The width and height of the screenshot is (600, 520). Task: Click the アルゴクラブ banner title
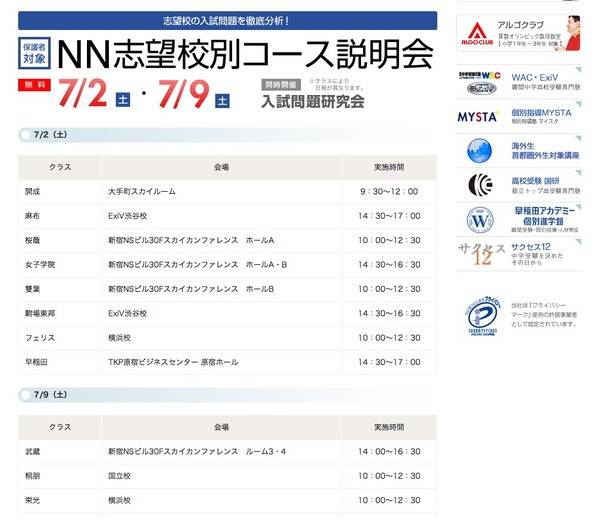tap(520, 25)
